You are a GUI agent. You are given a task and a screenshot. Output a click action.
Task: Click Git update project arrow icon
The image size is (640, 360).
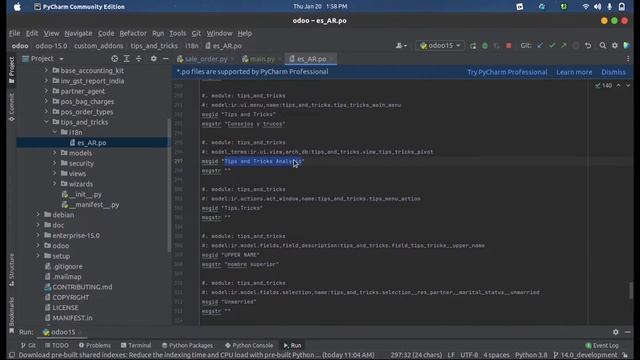(x=540, y=46)
